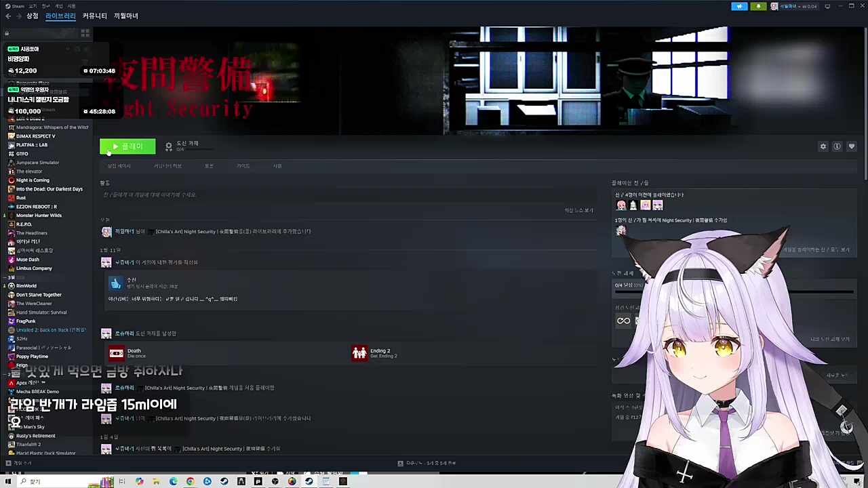Click the wishlist friend avatar

click(x=620, y=230)
